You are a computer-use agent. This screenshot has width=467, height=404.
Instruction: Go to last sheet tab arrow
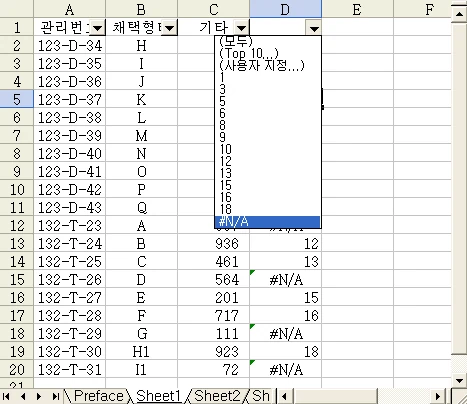pos(56,396)
